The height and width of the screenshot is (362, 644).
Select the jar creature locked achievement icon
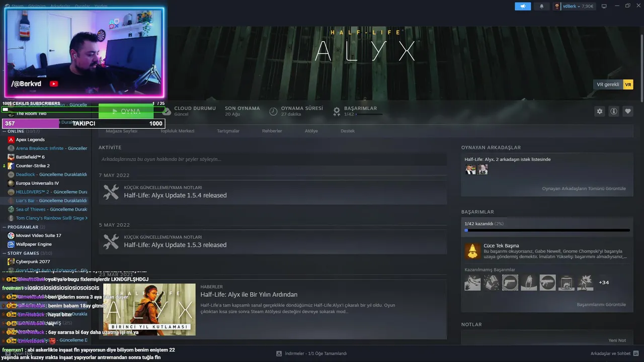pyautogui.click(x=567, y=283)
